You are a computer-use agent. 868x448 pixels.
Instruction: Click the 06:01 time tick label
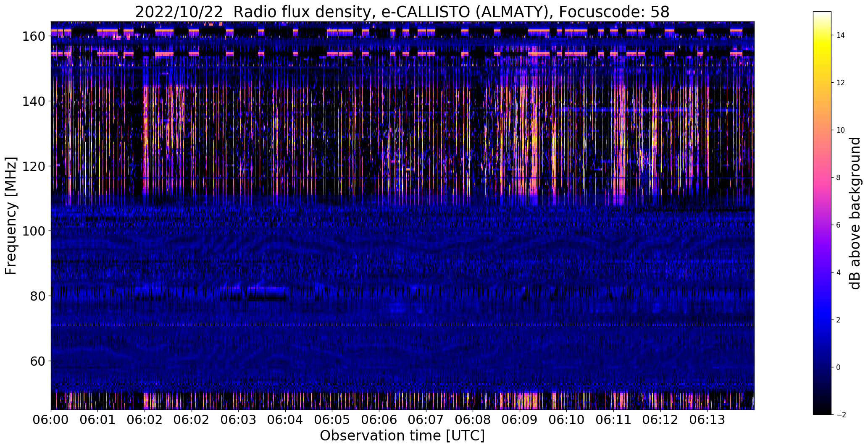(98, 420)
